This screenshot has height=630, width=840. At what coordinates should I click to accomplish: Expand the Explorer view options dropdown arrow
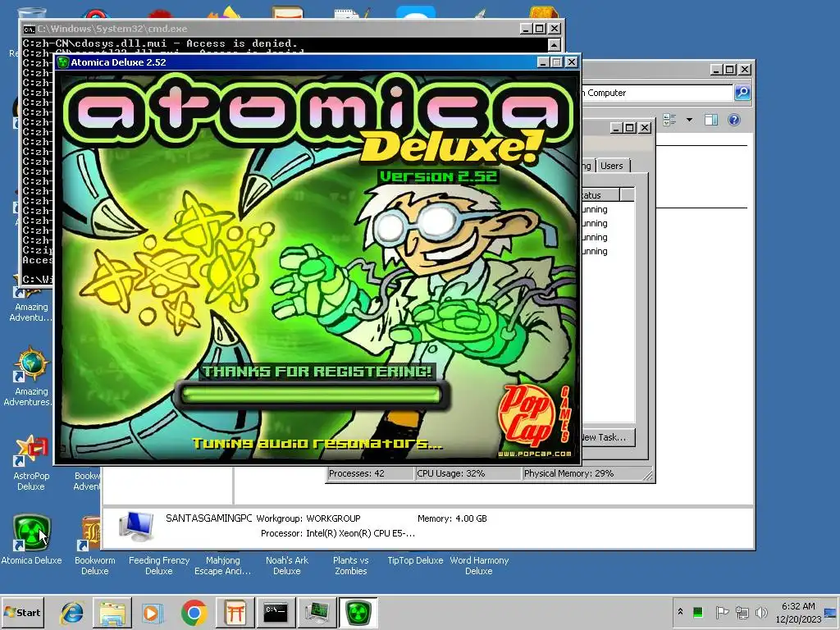point(689,120)
